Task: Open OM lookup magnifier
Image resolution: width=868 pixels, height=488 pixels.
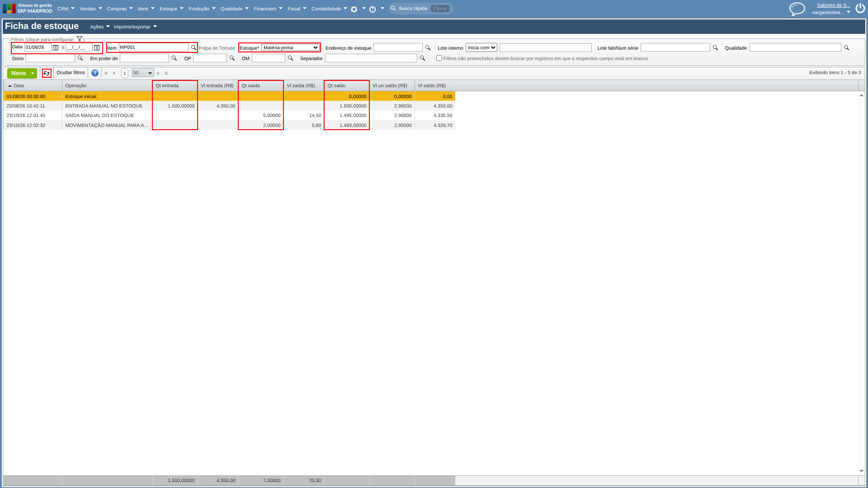Action: [x=290, y=58]
